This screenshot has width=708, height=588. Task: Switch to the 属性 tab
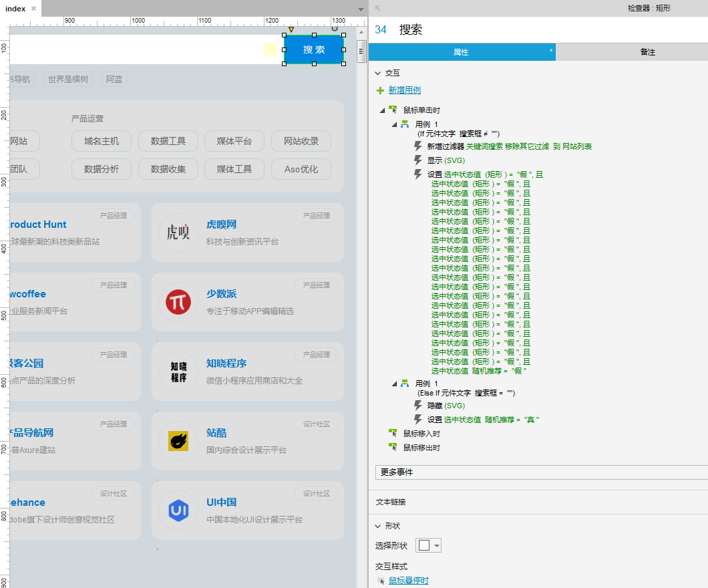pos(462,52)
